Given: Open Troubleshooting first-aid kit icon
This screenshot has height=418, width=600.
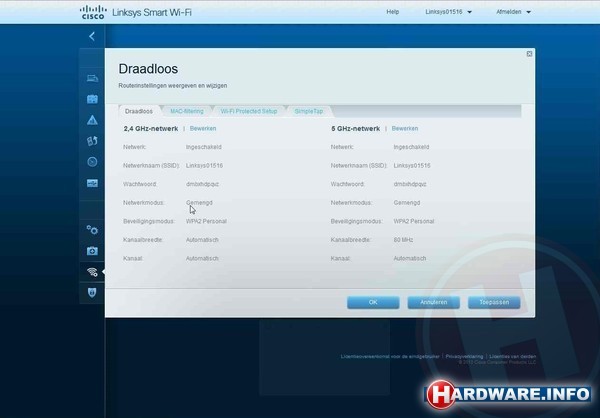Looking at the screenshot, I should click(92, 251).
